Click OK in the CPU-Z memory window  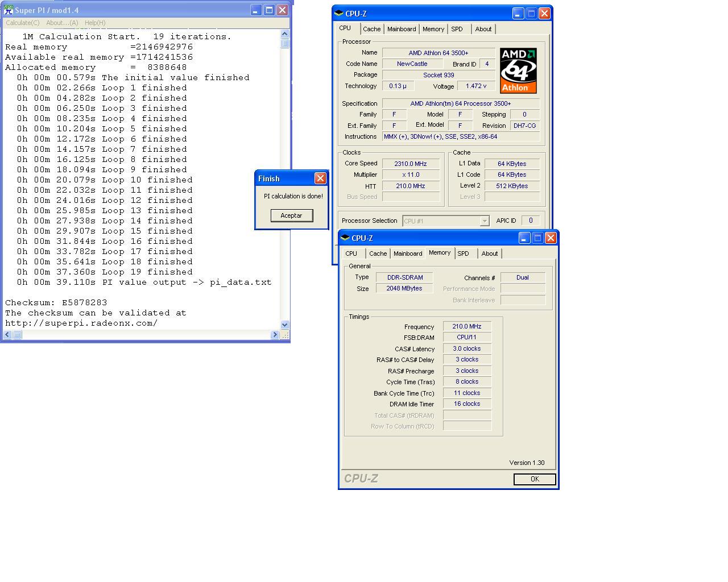tap(535, 479)
